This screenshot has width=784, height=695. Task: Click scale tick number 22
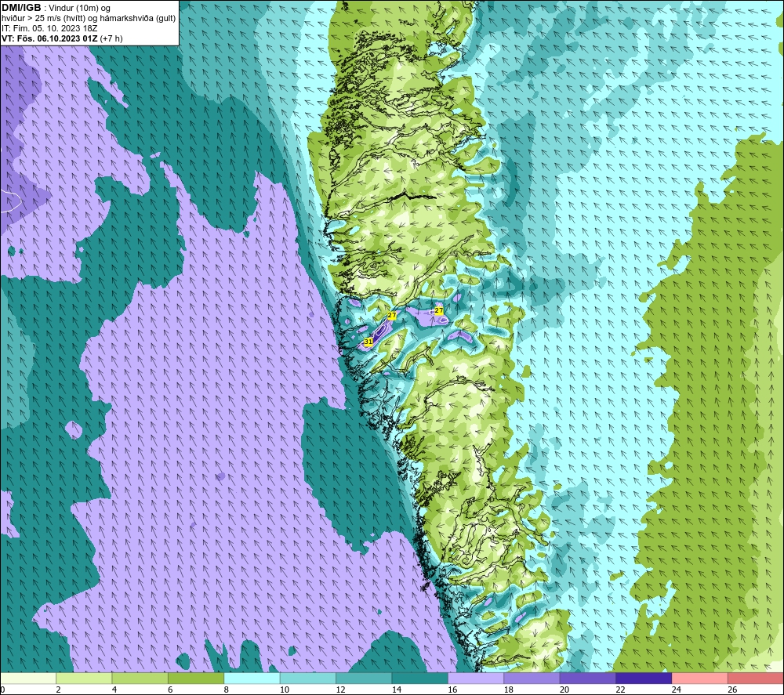620,690
